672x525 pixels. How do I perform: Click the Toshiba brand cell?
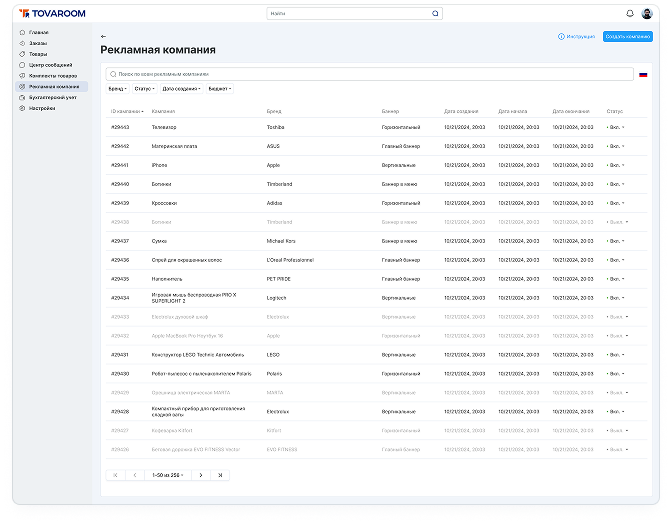click(276, 127)
